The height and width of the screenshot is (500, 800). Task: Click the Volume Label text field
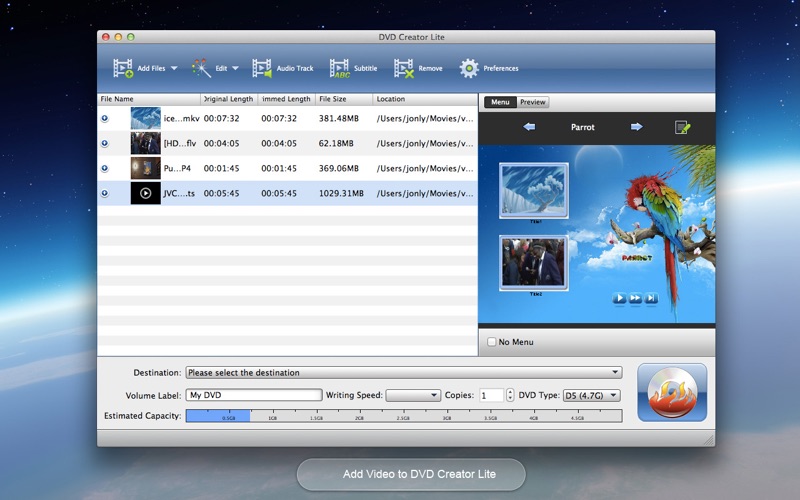tap(254, 395)
